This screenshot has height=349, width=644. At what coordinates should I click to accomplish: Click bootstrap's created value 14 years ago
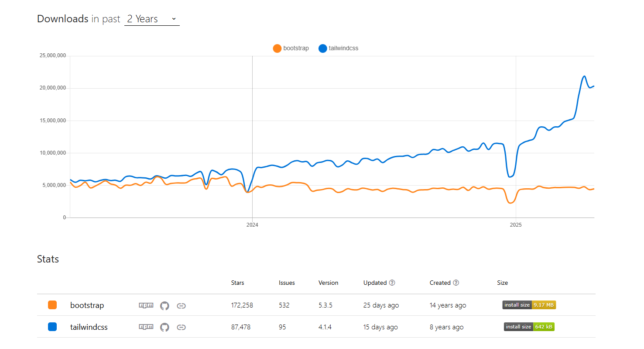click(448, 305)
